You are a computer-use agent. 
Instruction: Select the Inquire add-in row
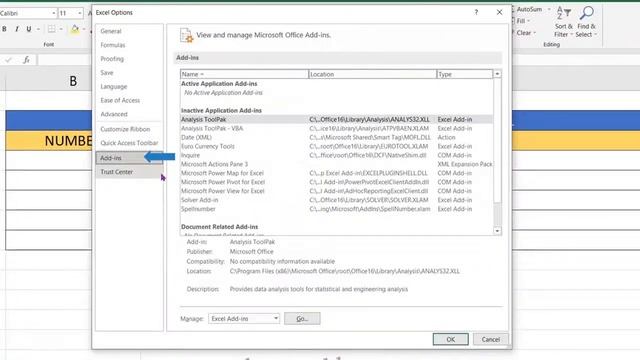point(336,155)
